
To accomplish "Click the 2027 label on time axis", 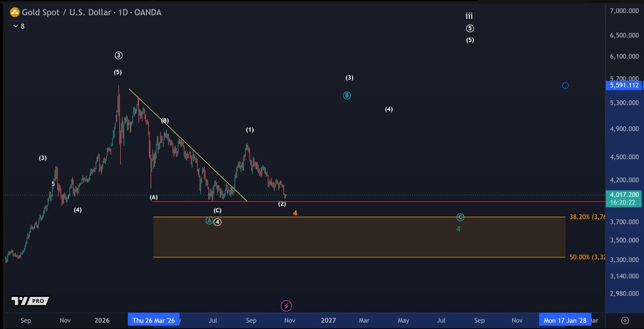I will pos(328,320).
